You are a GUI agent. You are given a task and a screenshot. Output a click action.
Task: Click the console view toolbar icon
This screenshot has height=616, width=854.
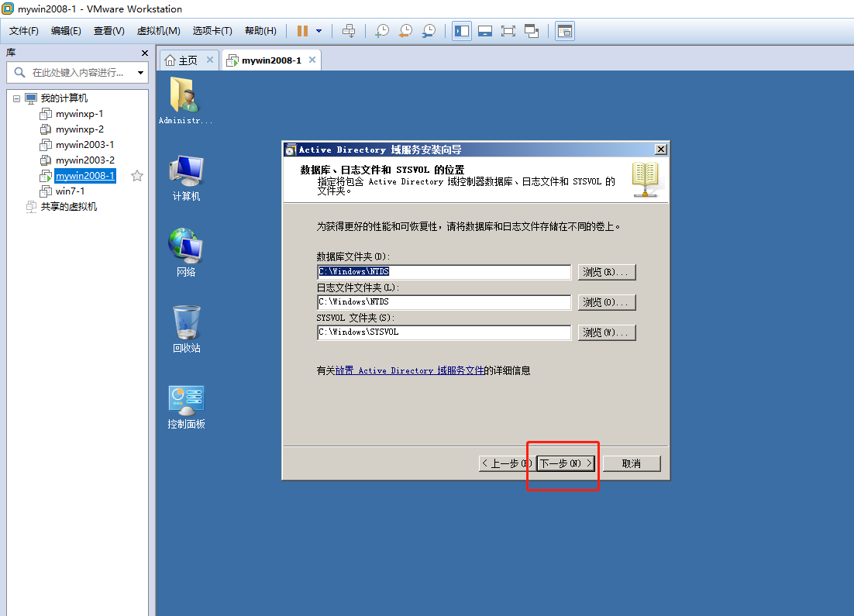(x=565, y=31)
